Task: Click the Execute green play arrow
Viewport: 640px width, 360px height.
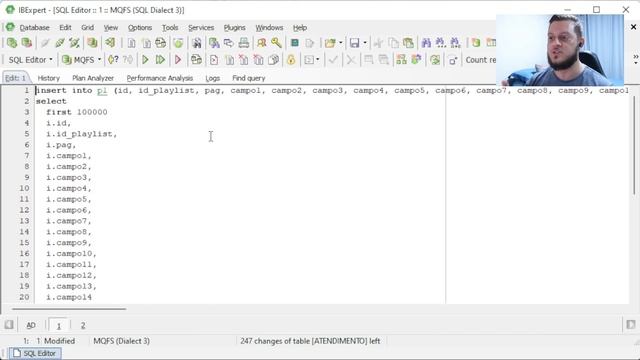Action: (145, 60)
